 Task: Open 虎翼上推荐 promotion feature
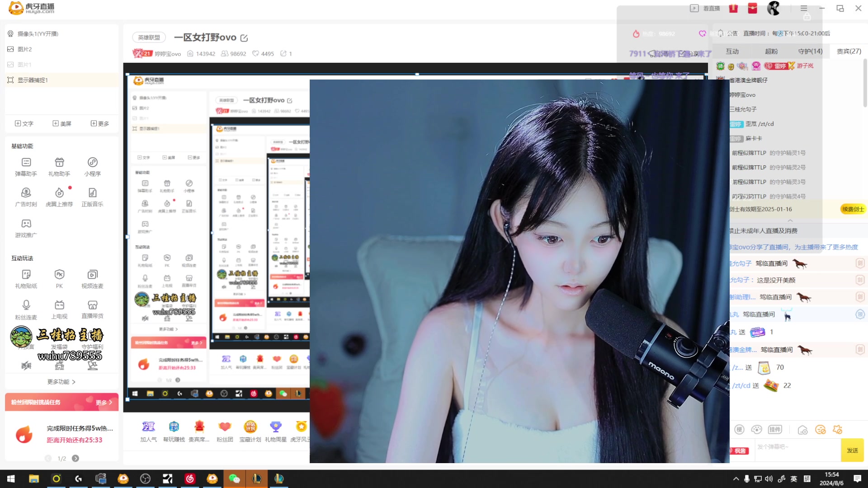point(59,197)
